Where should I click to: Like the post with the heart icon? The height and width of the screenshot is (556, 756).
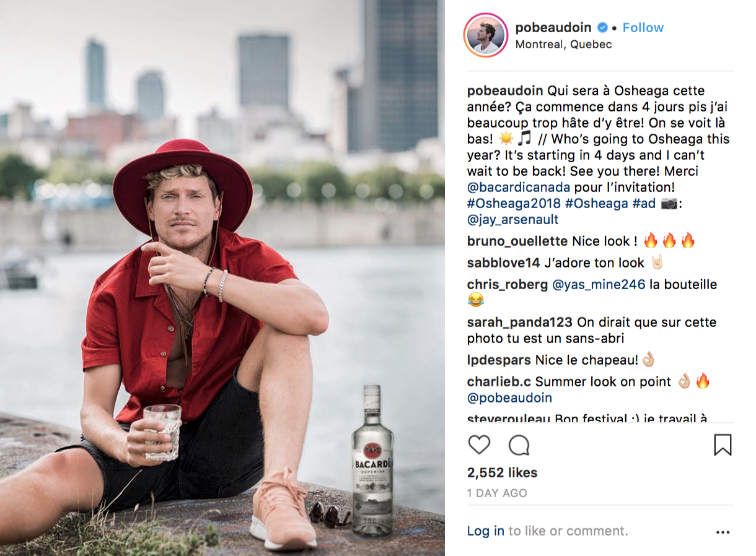(478, 445)
